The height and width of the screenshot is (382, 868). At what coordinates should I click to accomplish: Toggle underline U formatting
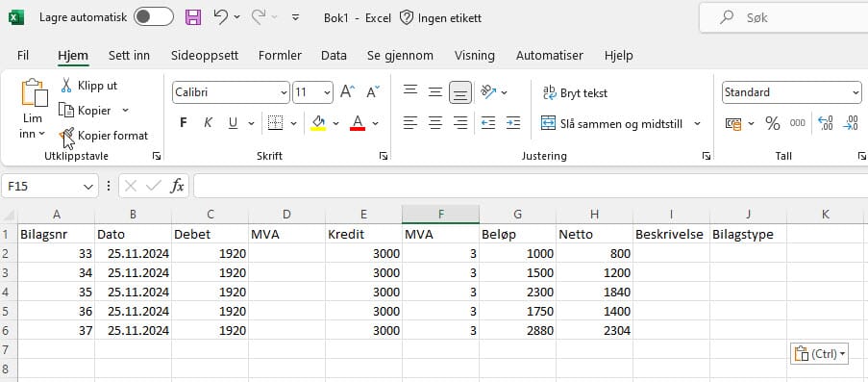(x=233, y=123)
